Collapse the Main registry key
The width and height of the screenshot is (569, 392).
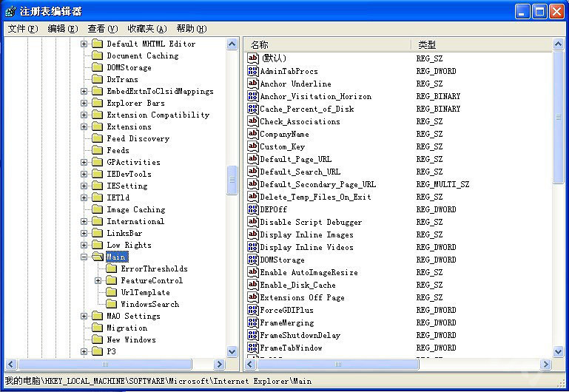[x=84, y=257]
